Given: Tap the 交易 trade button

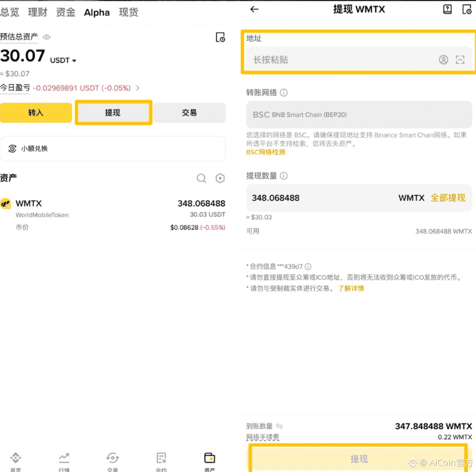Looking at the screenshot, I should pos(189,113).
